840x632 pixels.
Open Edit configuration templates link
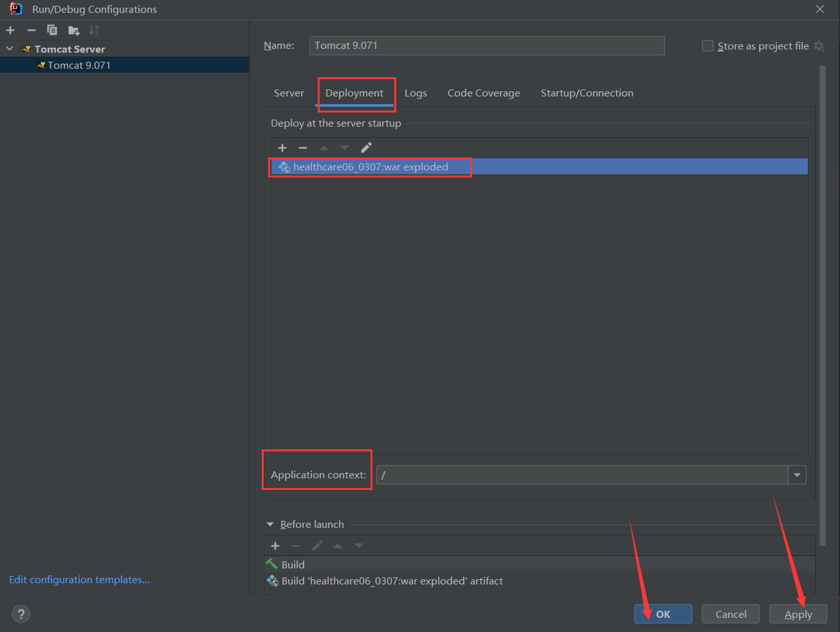pyautogui.click(x=79, y=580)
